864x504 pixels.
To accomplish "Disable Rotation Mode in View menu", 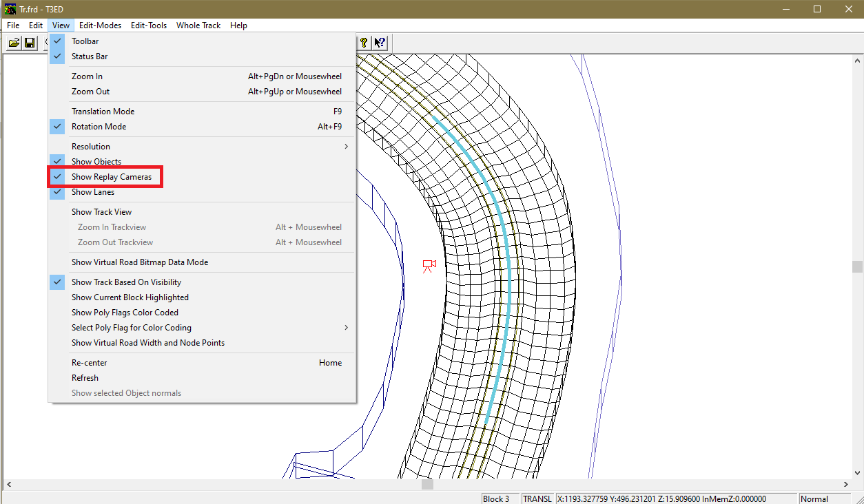I will coord(202,127).
